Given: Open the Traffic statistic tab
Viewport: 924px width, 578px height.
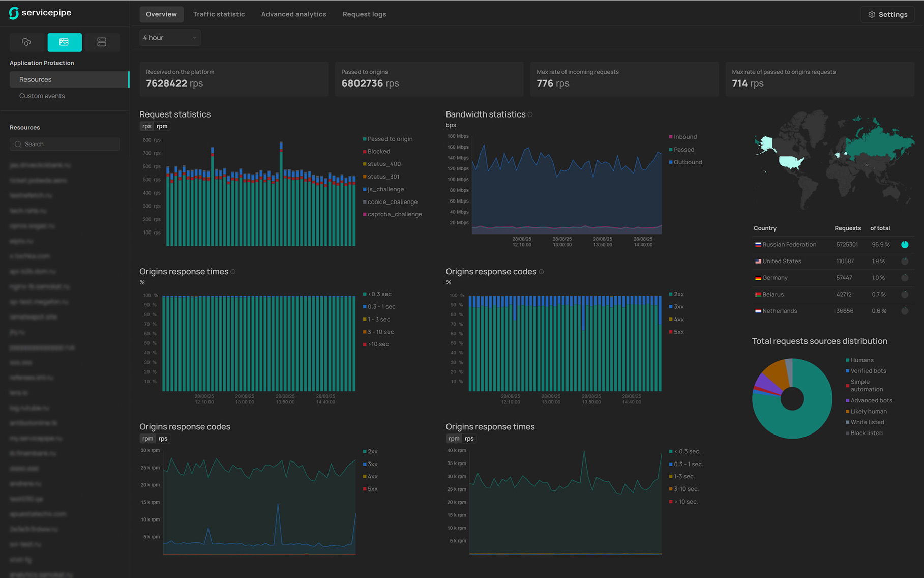Looking at the screenshot, I should [x=219, y=14].
